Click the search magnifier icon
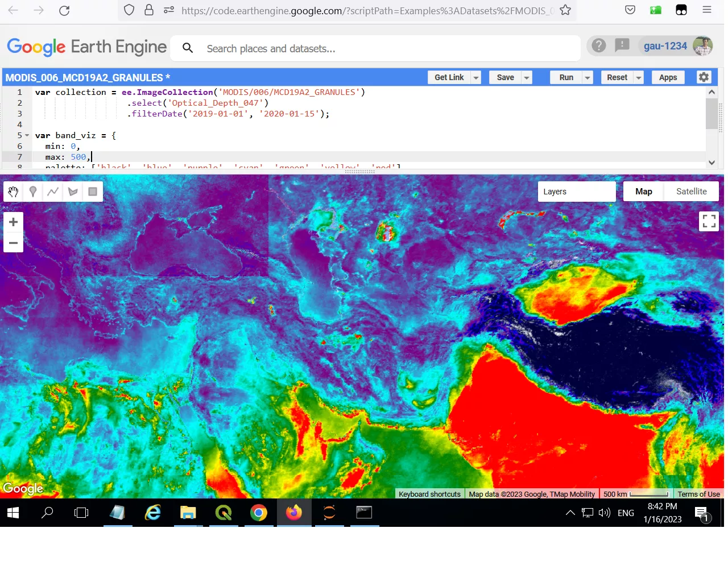This screenshot has width=728, height=582. (x=188, y=48)
